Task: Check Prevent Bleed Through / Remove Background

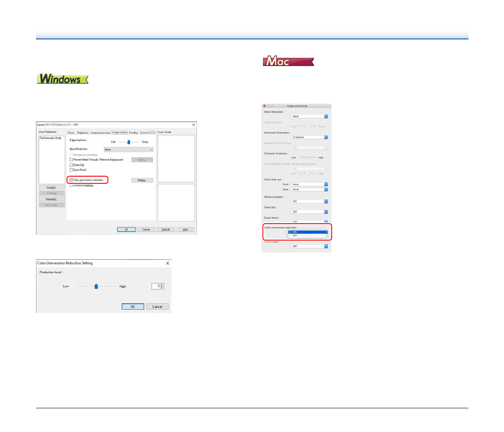Action: click(x=71, y=160)
